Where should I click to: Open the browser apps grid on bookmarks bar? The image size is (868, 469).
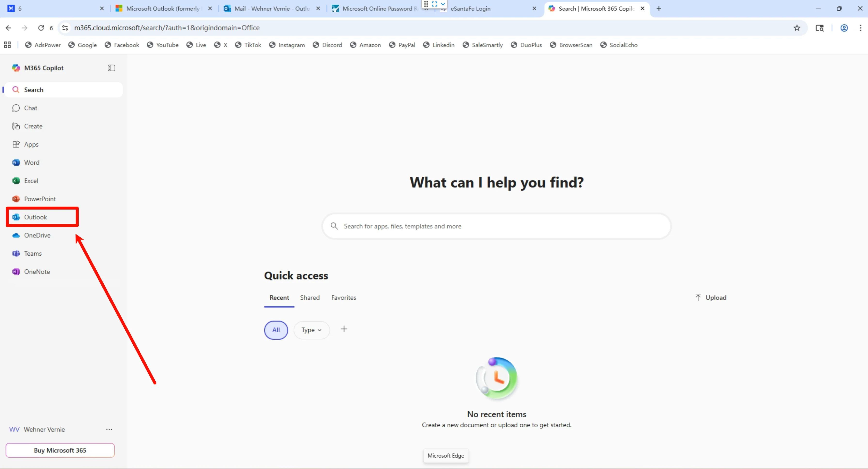click(x=8, y=45)
